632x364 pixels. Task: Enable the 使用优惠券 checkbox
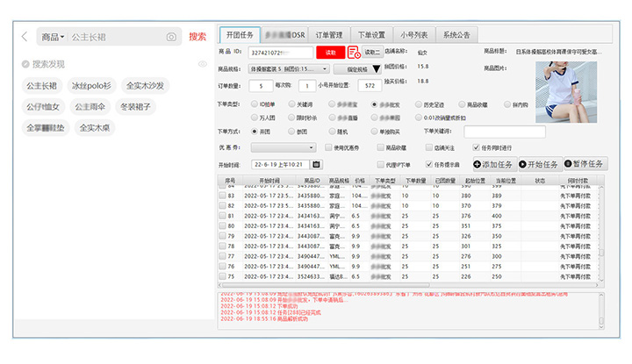327,147
